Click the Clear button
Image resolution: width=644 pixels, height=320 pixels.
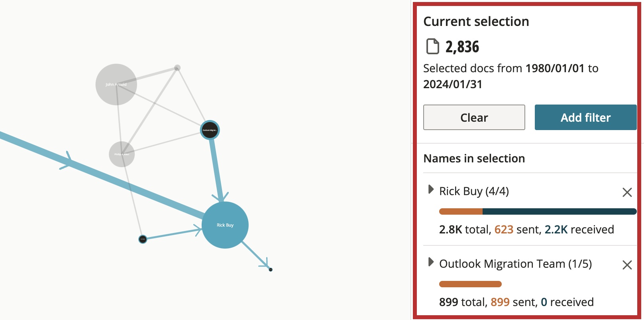click(474, 117)
